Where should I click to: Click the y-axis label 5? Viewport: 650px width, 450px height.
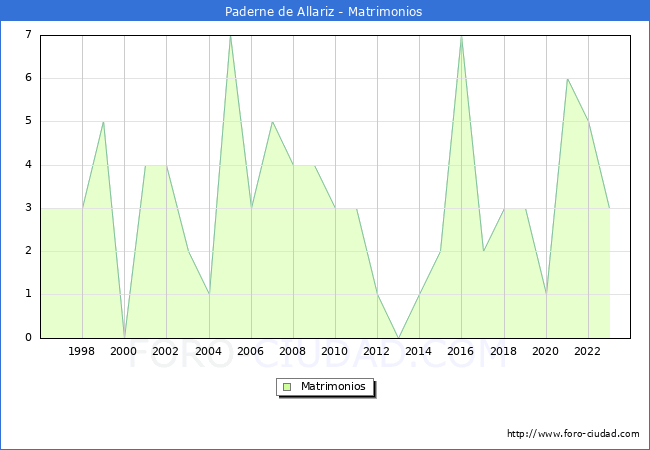[28, 121]
